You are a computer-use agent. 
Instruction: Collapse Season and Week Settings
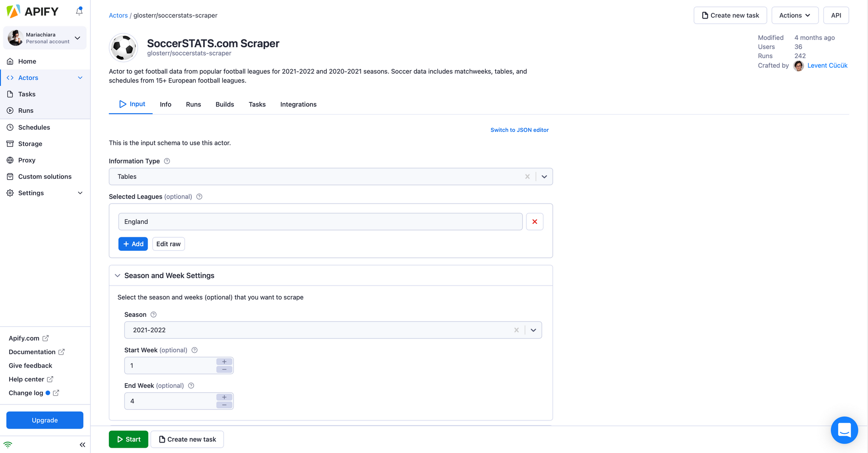tap(117, 275)
